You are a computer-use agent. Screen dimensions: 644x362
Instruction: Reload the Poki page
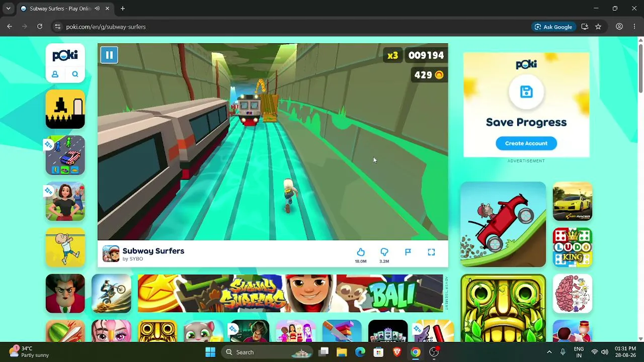40,27
